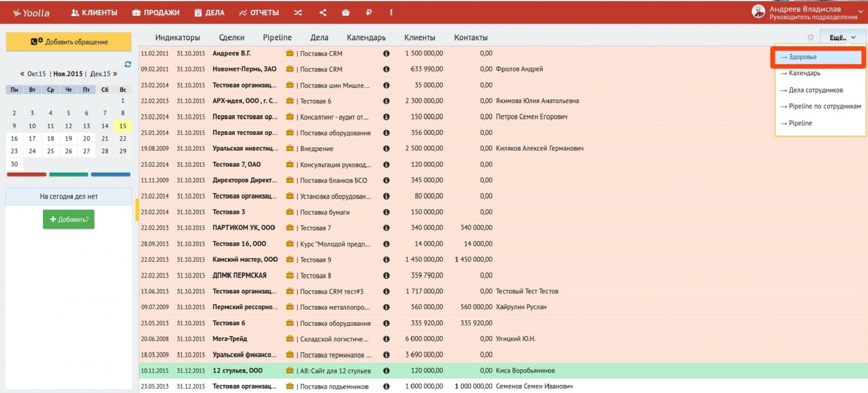Click the share icon in top bar
The height and width of the screenshot is (393, 868).
tap(323, 12)
